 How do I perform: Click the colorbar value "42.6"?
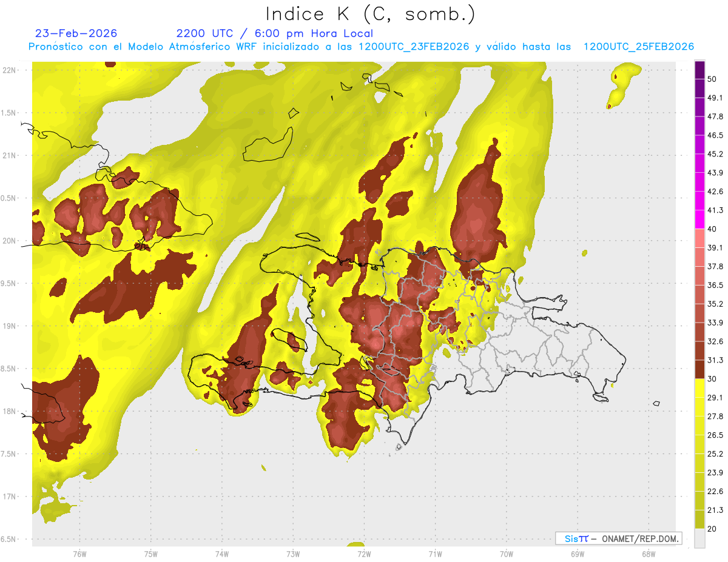click(x=715, y=192)
